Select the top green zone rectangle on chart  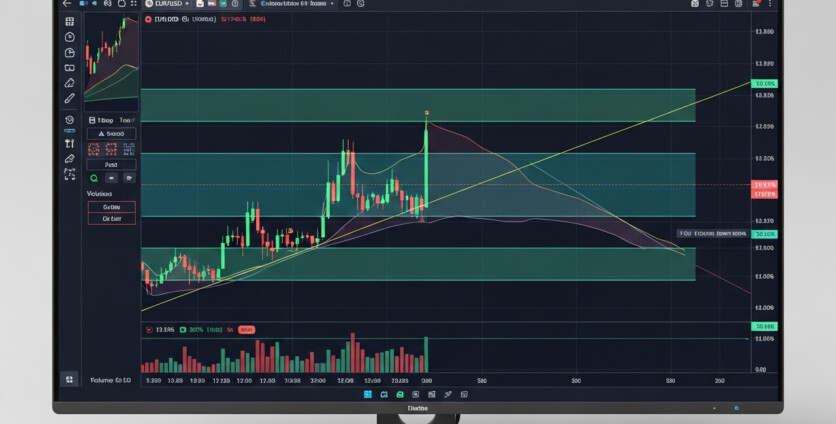point(418,106)
